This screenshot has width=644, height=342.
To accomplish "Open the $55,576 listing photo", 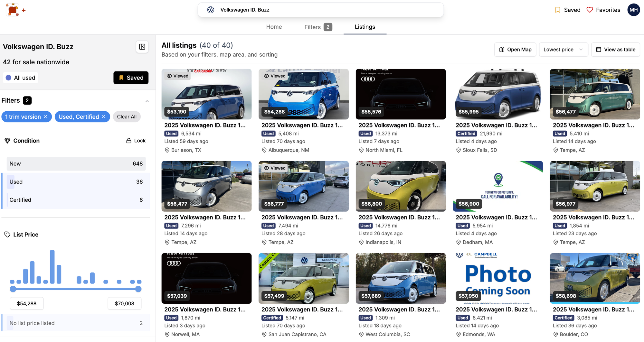I will (401, 94).
